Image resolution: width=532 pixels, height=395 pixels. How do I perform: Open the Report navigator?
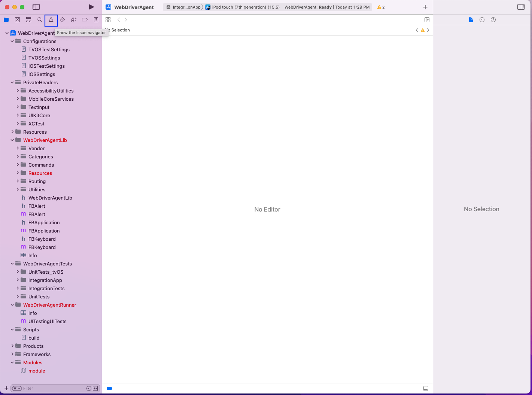[x=96, y=20]
